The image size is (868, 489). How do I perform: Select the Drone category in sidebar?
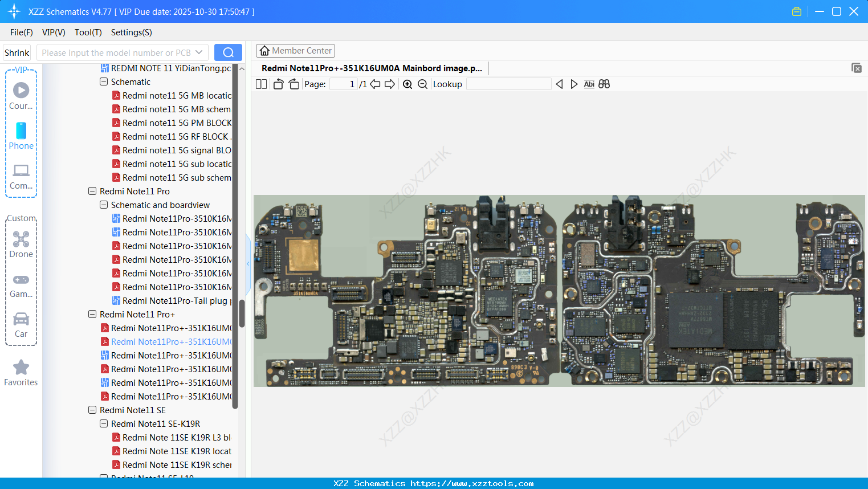point(21,244)
